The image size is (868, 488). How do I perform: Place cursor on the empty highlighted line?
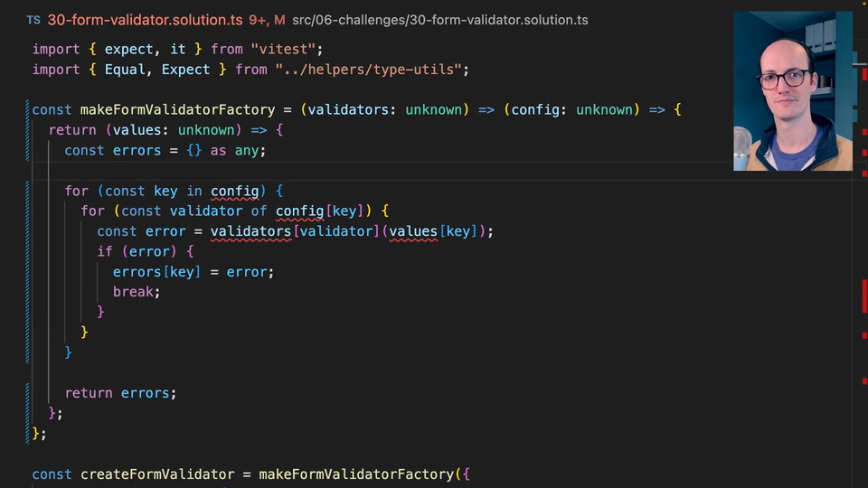(362, 171)
